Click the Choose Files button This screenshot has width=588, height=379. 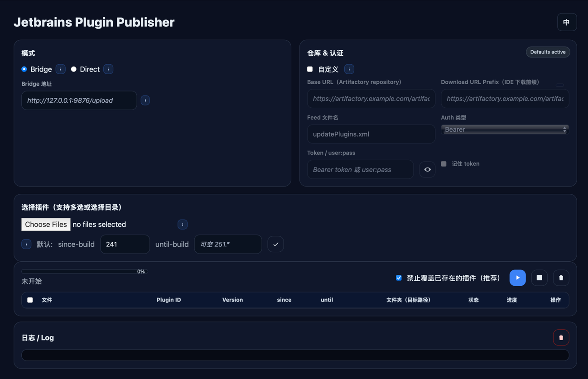(x=46, y=225)
